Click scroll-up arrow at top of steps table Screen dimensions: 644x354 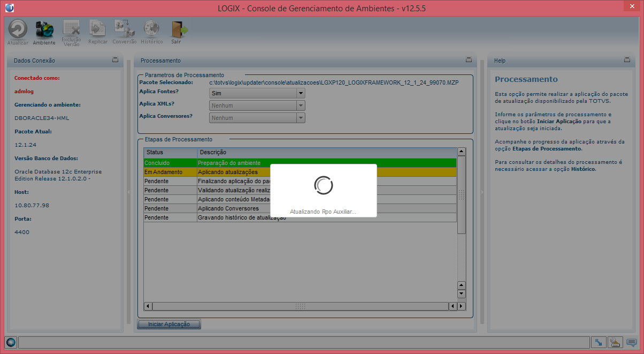462,152
